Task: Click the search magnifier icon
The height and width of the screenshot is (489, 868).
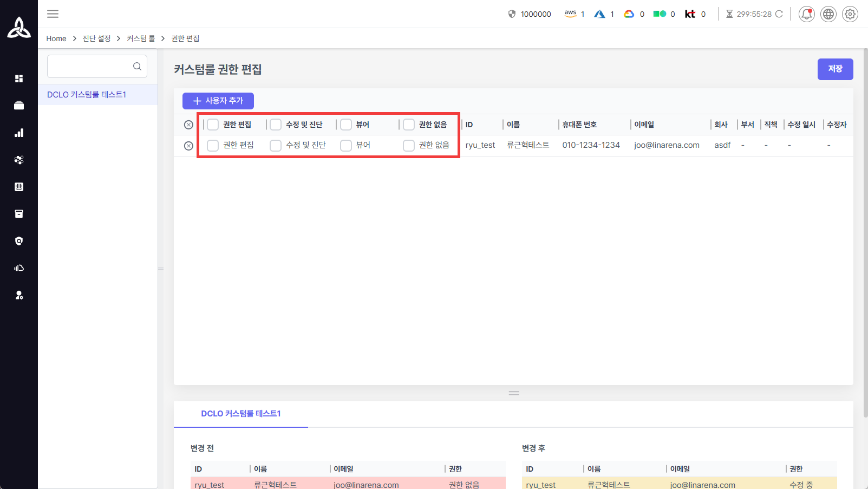Action: tap(137, 67)
